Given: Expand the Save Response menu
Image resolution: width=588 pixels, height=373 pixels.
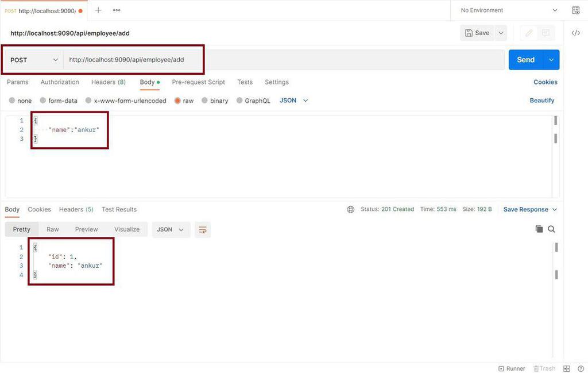Looking at the screenshot, I should point(530,209).
